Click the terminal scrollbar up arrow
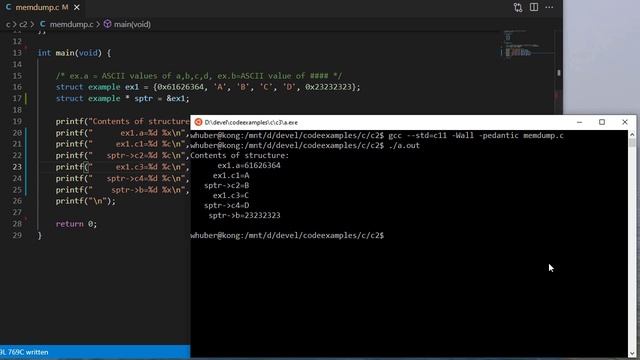The width and height of the screenshot is (640, 360). click(632, 134)
